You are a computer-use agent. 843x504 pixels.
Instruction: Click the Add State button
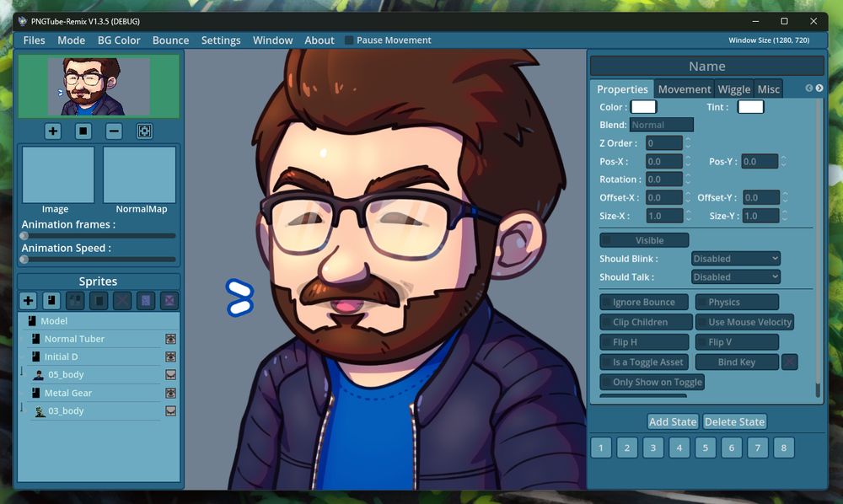point(673,421)
